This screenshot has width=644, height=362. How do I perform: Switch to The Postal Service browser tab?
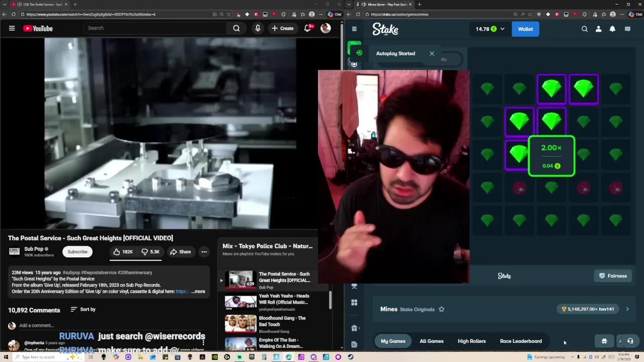(40, 5)
